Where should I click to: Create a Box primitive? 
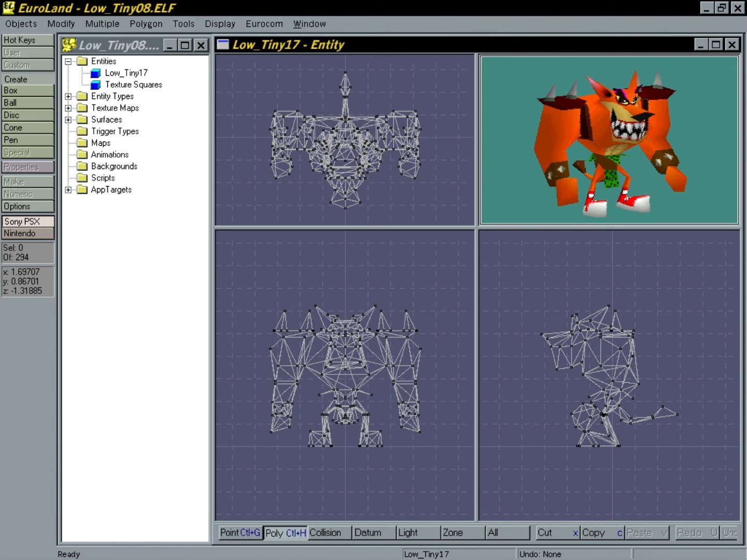pyautogui.click(x=28, y=90)
